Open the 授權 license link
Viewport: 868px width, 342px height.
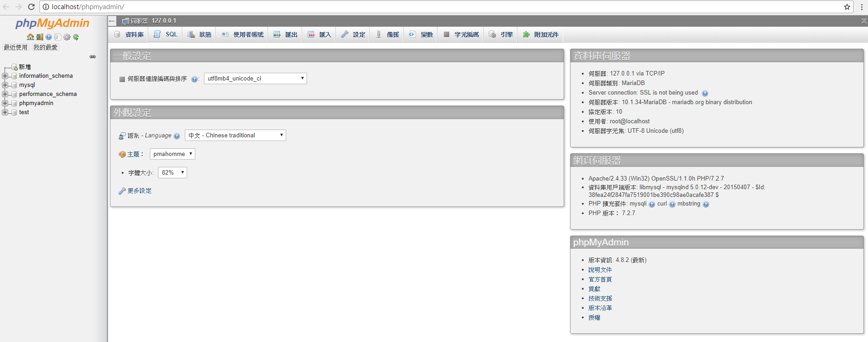594,318
